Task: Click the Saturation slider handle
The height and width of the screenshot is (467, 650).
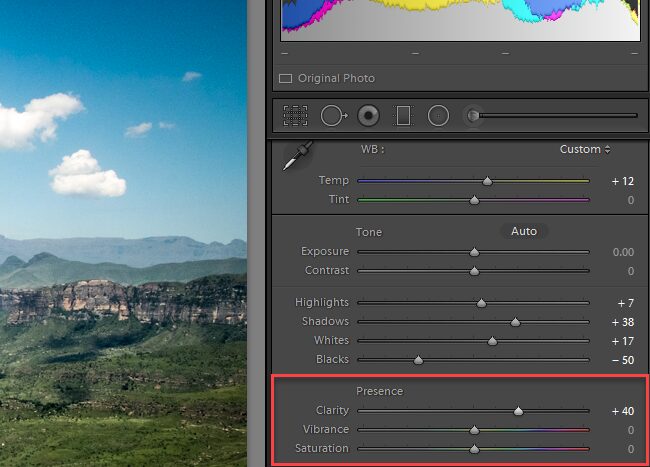Action: [x=474, y=449]
